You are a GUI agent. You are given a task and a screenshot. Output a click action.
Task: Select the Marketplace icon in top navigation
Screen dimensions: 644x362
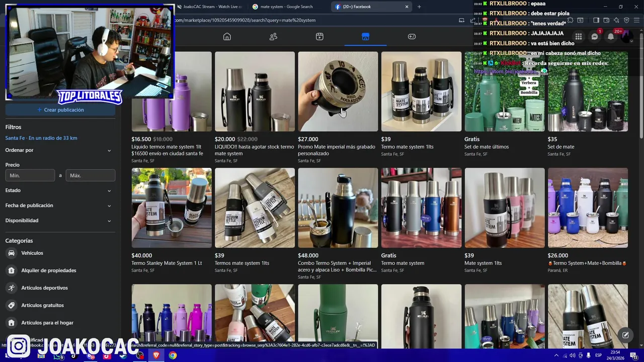click(x=366, y=36)
